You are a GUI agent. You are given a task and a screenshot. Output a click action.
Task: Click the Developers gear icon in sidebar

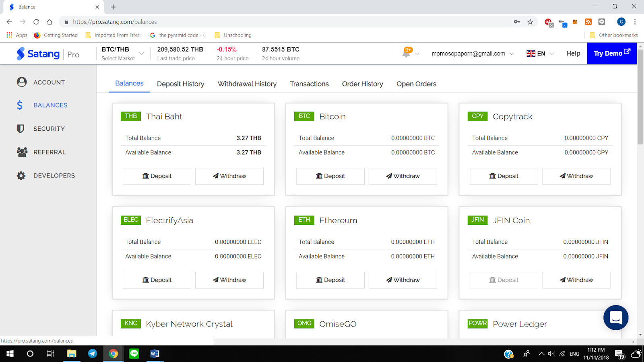coord(21,176)
